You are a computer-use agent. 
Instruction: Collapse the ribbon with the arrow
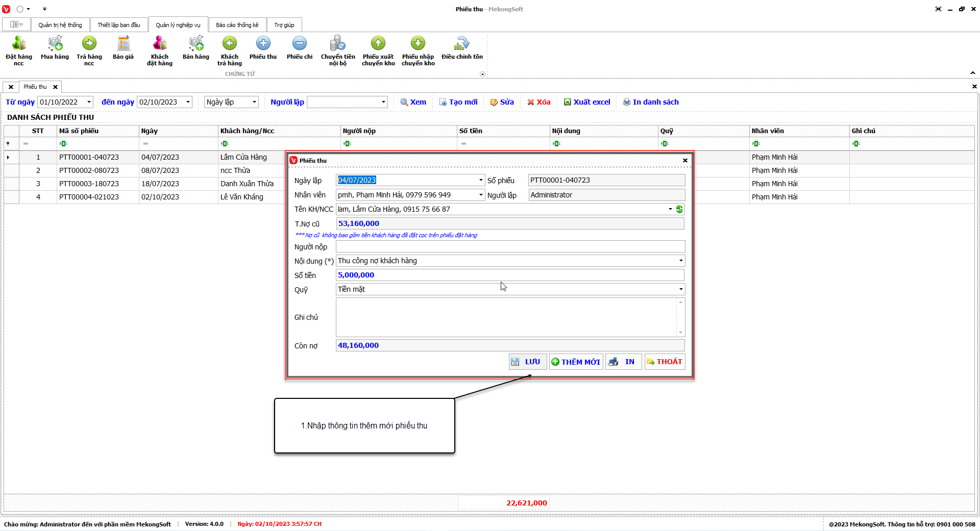[973, 73]
